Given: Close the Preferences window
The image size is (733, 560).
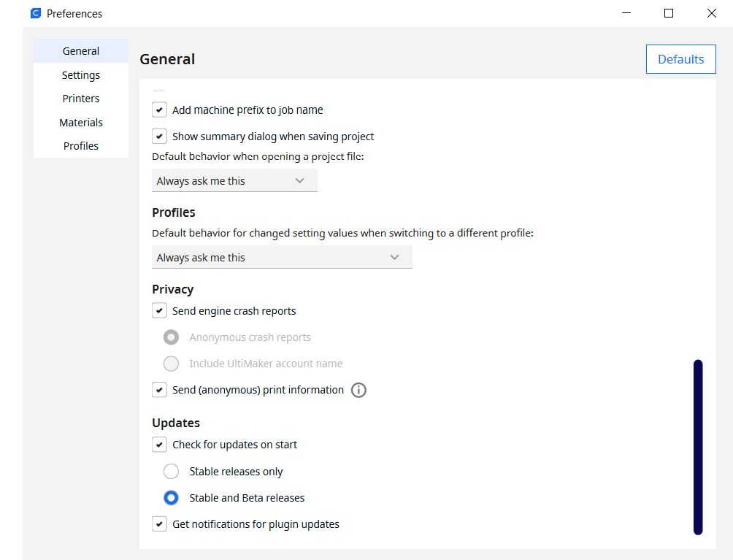Looking at the screenshot, I should [712, 13].
